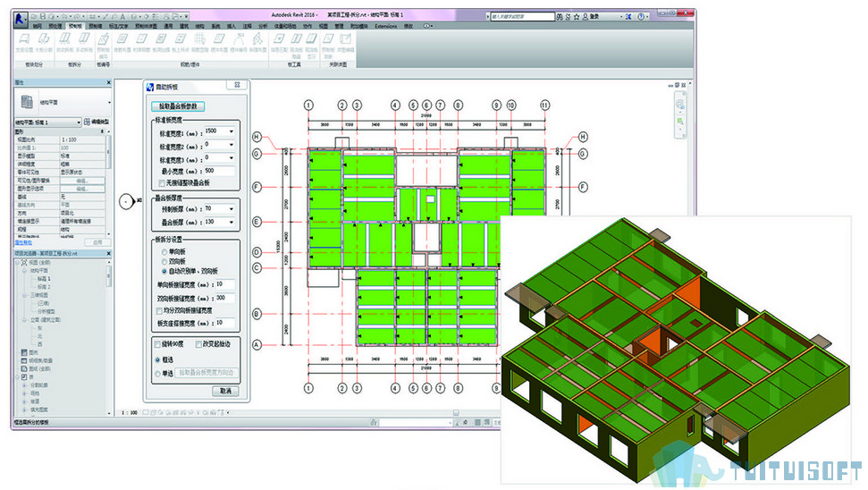
Task: Open the Revit application menu button
Action: [x=21, y=20]
